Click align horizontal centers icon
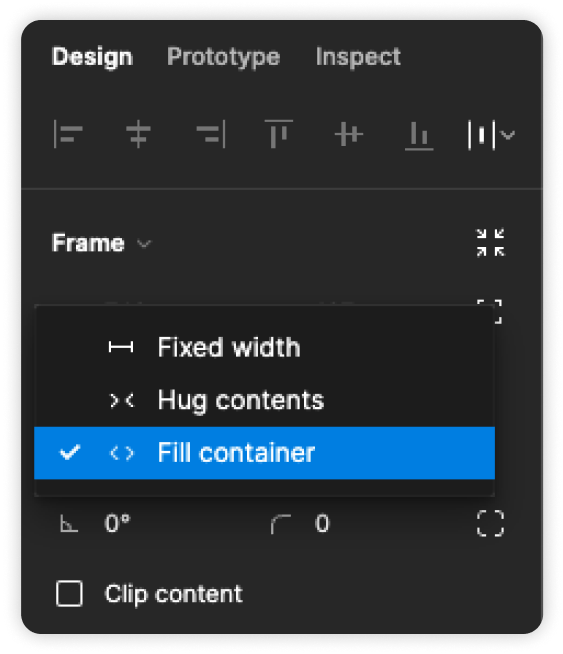The height and width of the screenshot is (654, 563). [138, 134]
